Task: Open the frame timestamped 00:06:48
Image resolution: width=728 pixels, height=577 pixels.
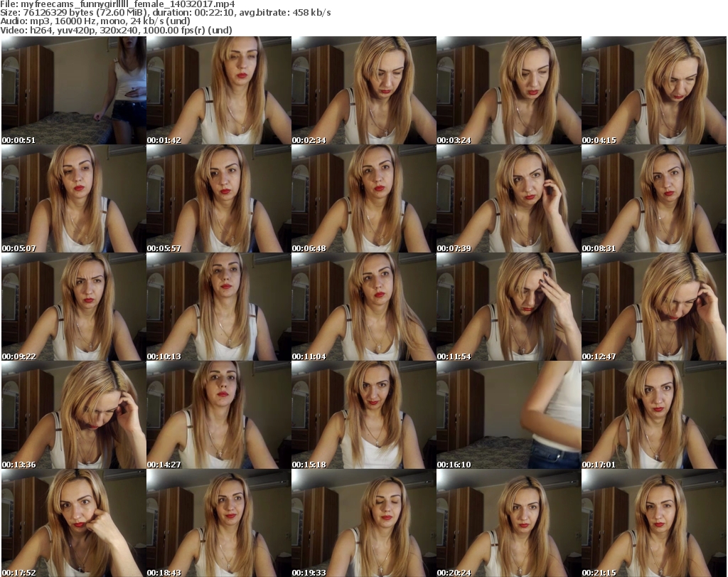Action: click(363, 198)
